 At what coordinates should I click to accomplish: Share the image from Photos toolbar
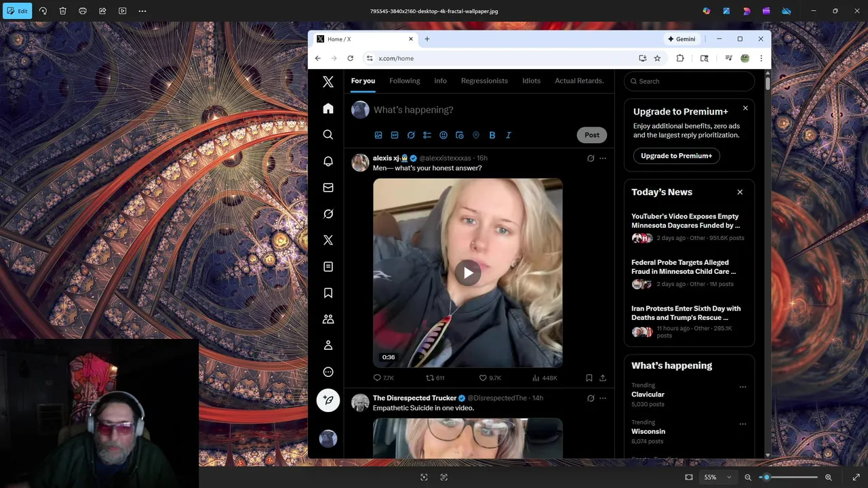coord(102,11)
